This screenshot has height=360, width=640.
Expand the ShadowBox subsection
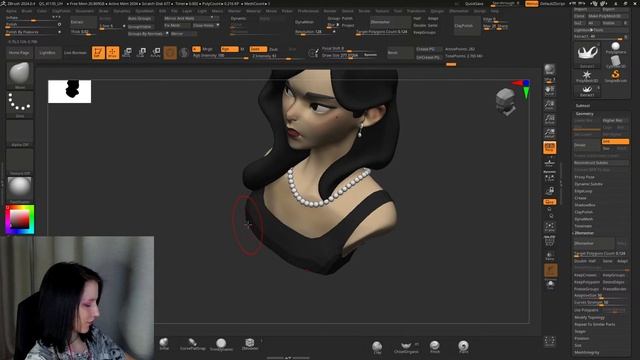[x=585, y=205]
